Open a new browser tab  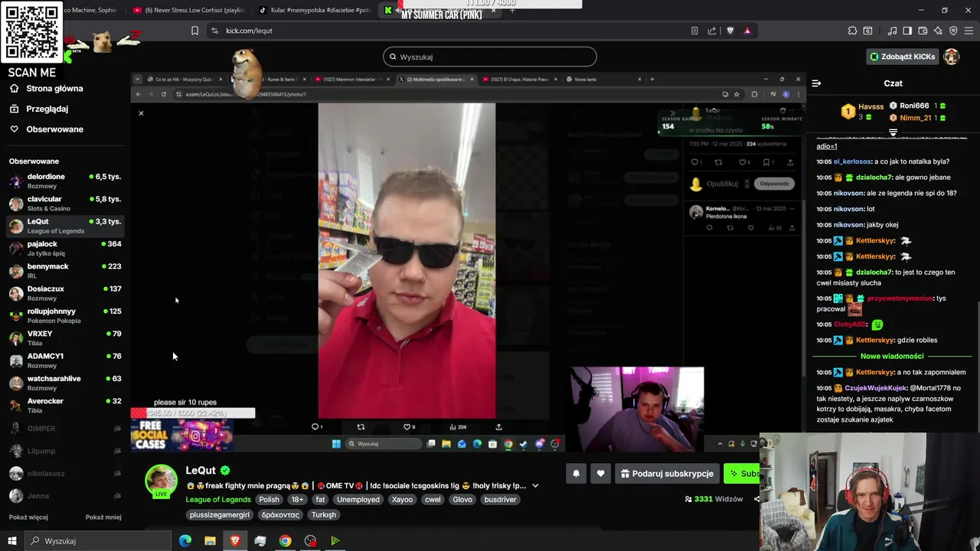pos(512,11)
